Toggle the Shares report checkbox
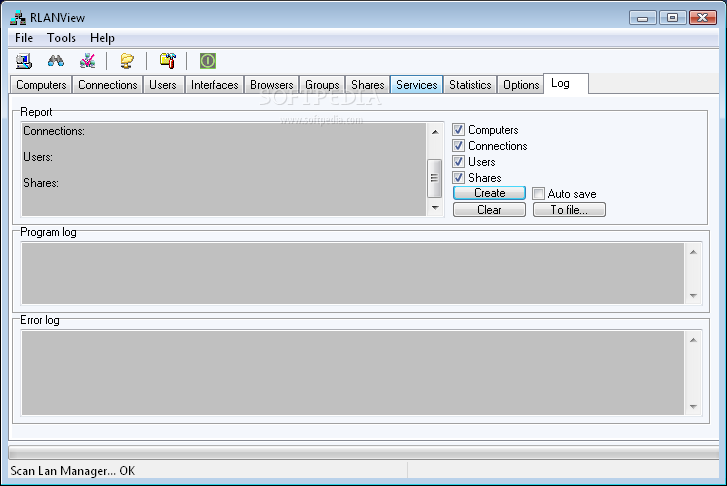727x486 pixels. pos(459,178)
